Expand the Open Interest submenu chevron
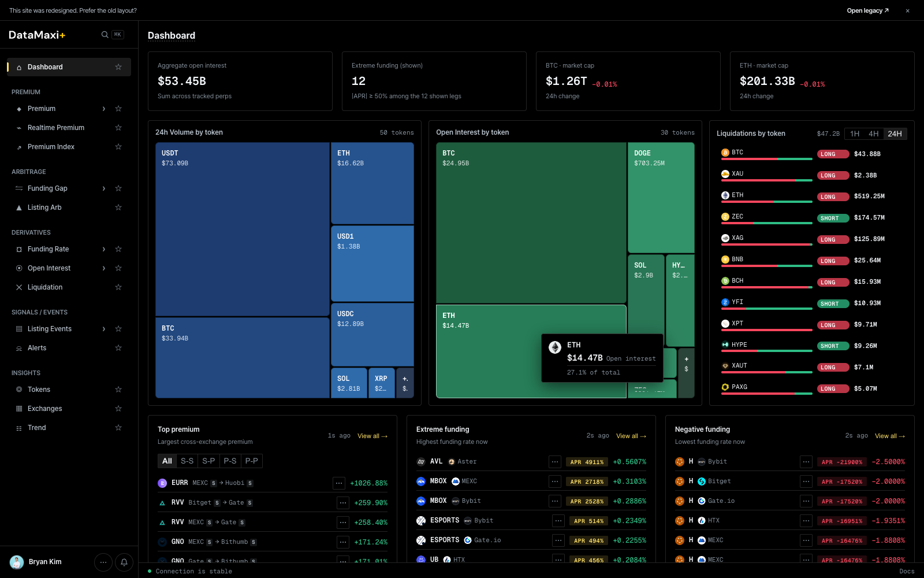924x578 pixels. 104,268
